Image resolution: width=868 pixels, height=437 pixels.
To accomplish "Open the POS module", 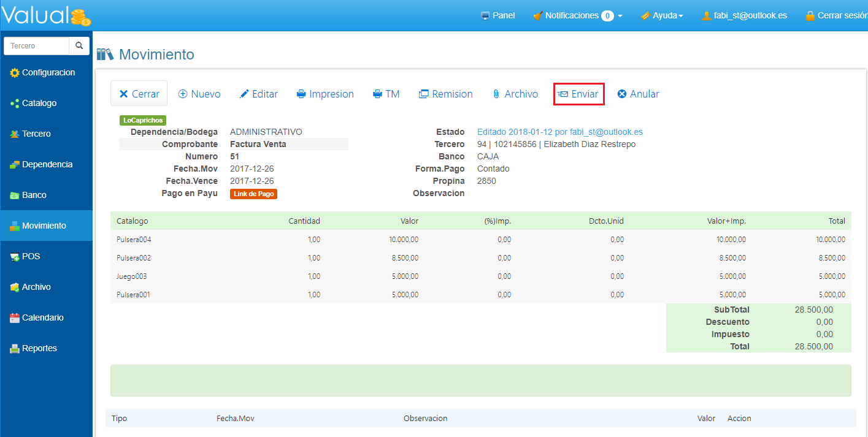I will [x=31, y=256].
